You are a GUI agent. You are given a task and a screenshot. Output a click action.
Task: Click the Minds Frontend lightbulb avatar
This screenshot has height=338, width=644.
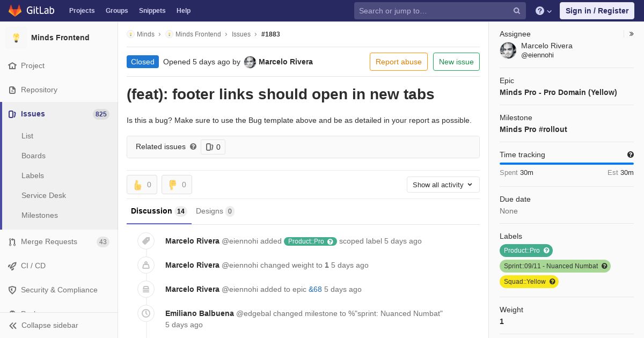tap(16, 38)
